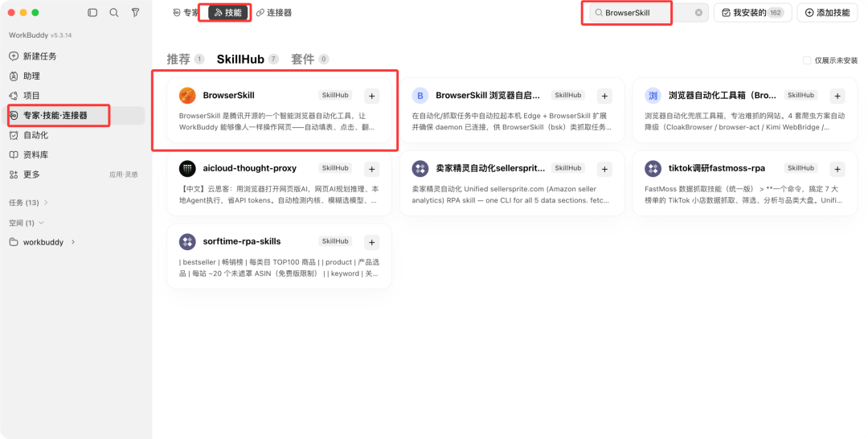Select the SkillHub category tab
868x439 pixels.
pos(248,59)
